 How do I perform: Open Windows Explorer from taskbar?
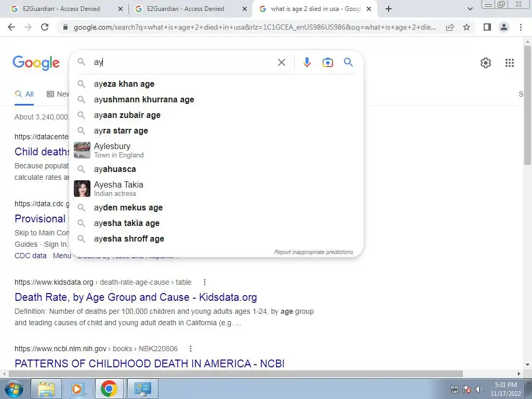(46, 389)
